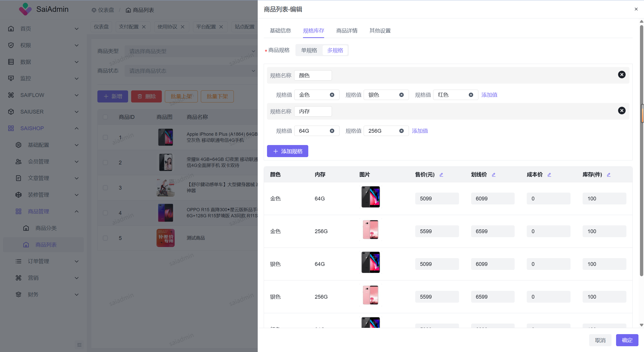Select 单规格 option
This screenshot has width=644, height=352.
pos(309,50)
